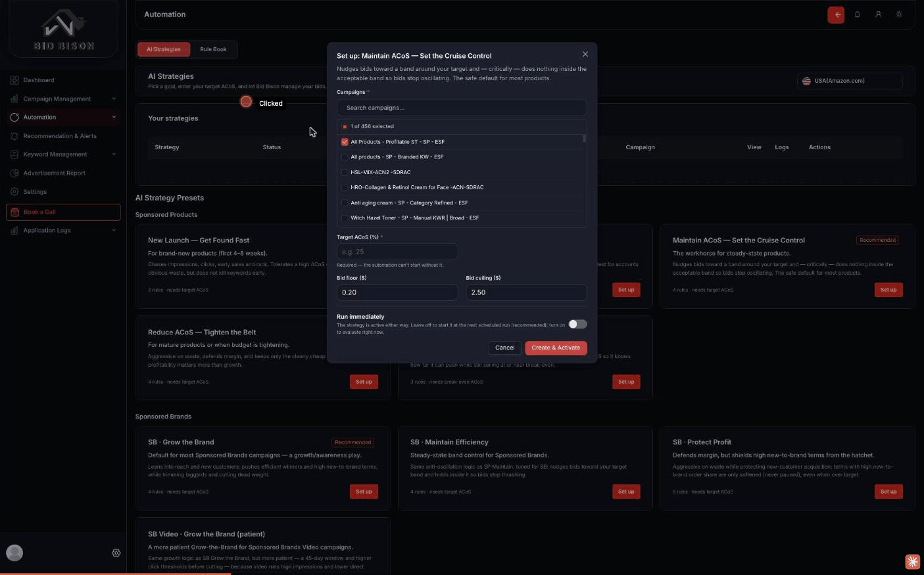Screen dimensions: 924x575
Task: Set up the background Maintain ACoS card preset
Action: tap(888, 290)
